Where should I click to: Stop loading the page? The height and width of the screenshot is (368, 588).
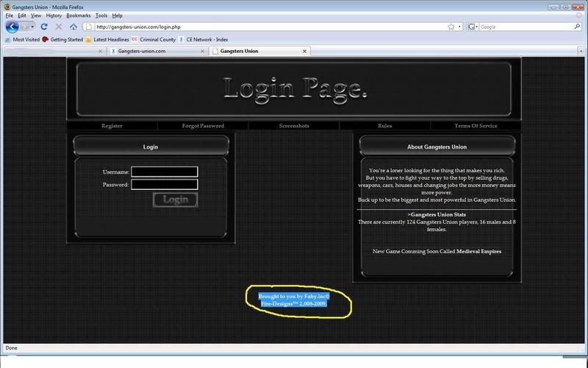pyautogui.click(x=59, y=26)
